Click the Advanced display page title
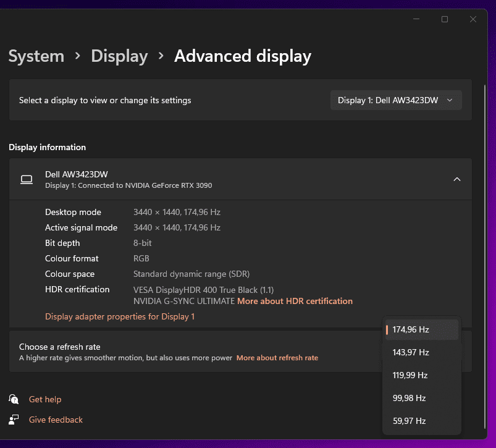 pos(243,56)
